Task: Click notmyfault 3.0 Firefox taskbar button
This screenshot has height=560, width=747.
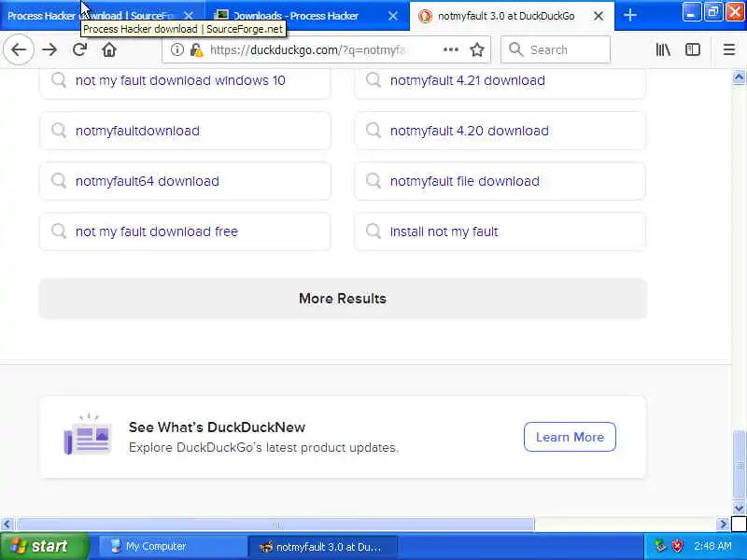Action: point(322,547)
